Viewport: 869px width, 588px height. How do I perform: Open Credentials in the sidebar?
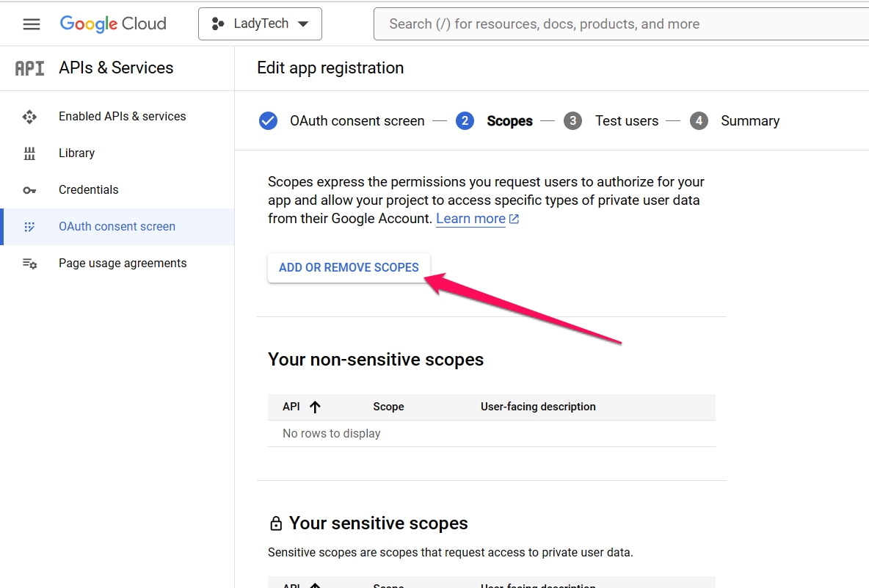click(x=89, y=190)
